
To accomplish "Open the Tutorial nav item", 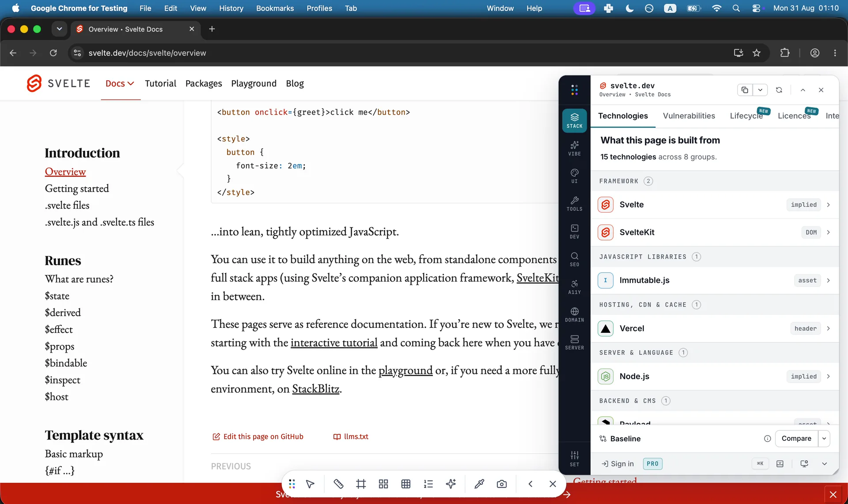I will (x=160, y=83).
